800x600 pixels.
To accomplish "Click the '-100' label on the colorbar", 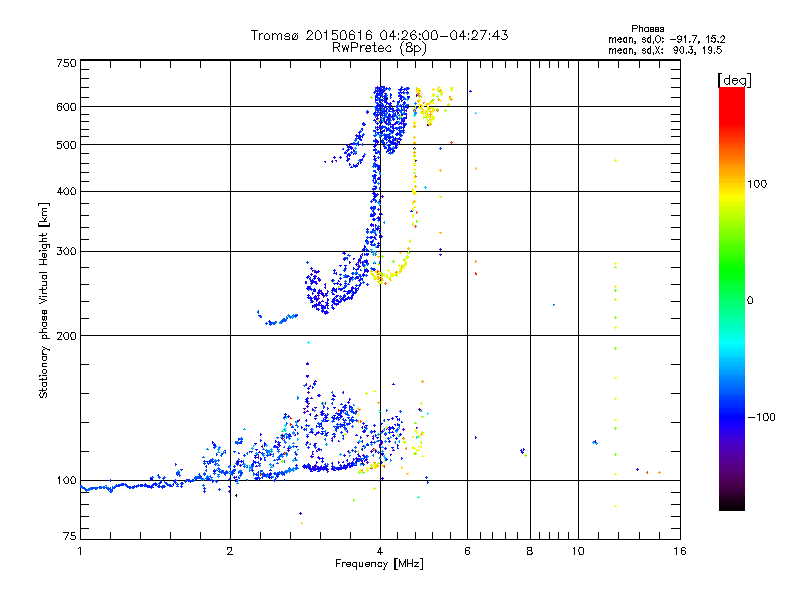I will click(761, 417).
